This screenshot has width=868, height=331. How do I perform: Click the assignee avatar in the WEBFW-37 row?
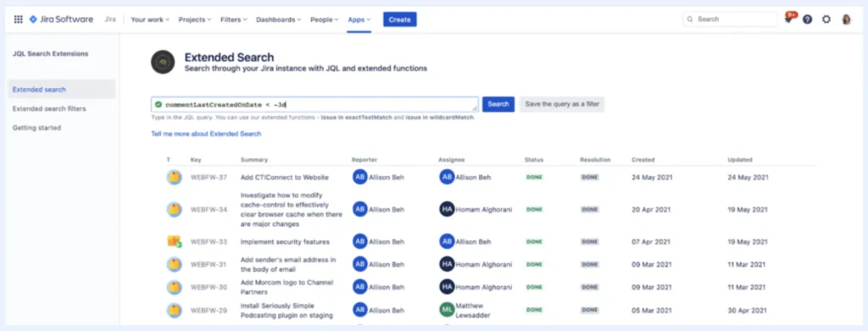click(x=447, y=177)
